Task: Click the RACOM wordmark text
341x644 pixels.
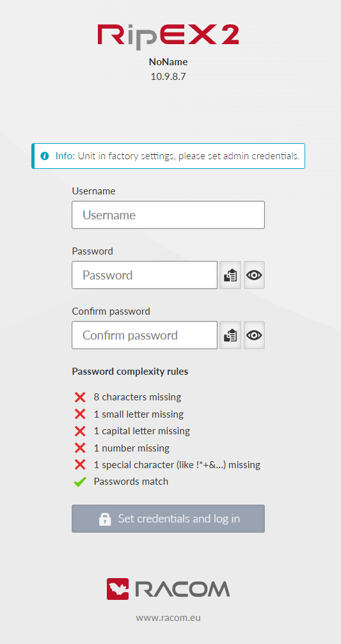Action: tap(182, 589)
